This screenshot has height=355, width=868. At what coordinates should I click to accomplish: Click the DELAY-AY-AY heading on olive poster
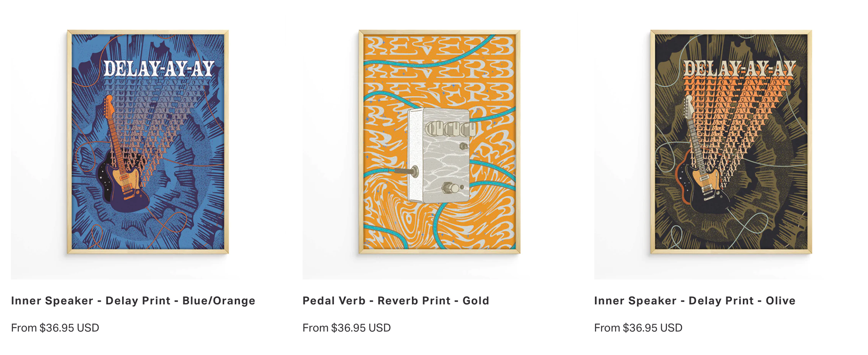pos(739,69)
